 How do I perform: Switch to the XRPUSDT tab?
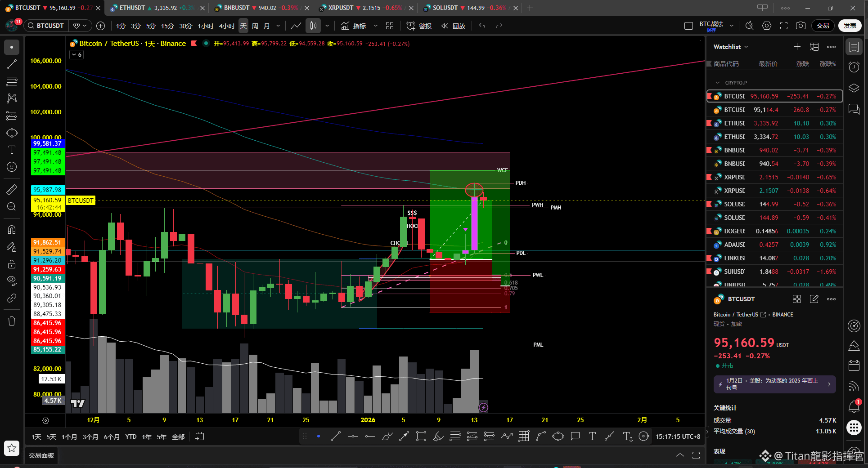coord(365,8)
